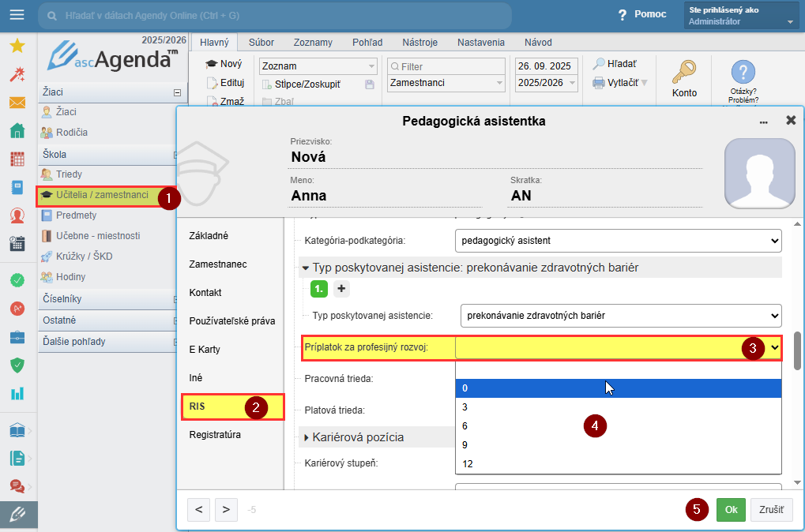Click the green home icon in sidebar
This screenshot has height=532, width=805.
[17, 131]
